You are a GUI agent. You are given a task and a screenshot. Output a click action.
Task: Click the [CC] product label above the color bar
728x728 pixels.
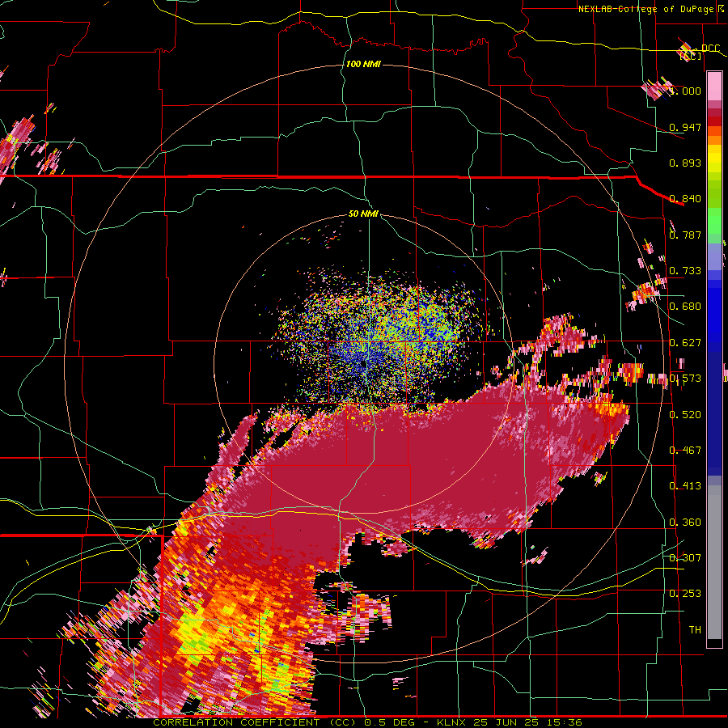point(691,57)
